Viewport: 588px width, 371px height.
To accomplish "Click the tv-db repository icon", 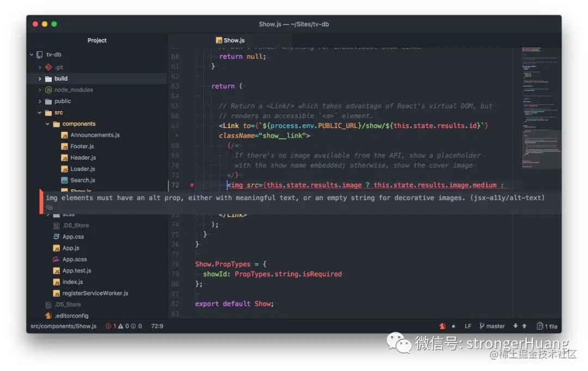I will (x=39, y=55).
